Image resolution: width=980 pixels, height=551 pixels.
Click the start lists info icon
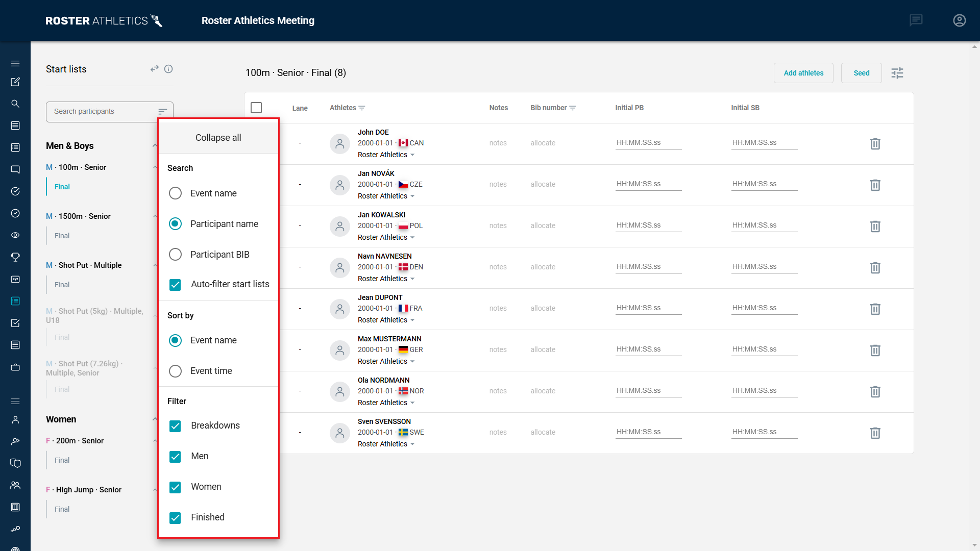[x=168, y=69]
